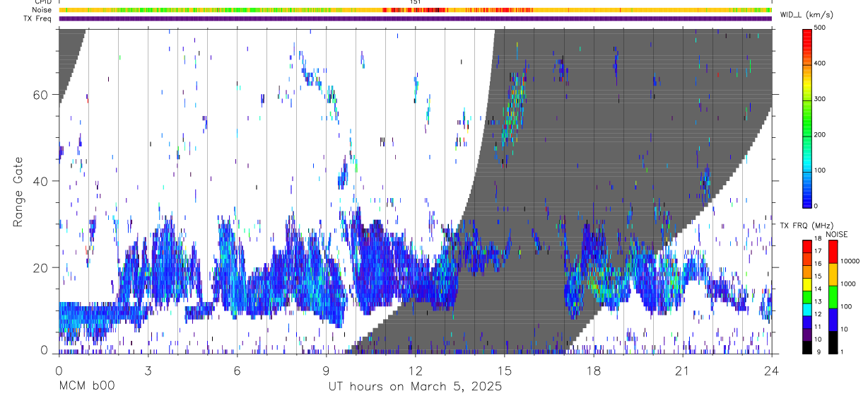Click the 9 MHz frequency legend value
The width and height of the screenshot is (868, 401).
click(x=819, y=351)
